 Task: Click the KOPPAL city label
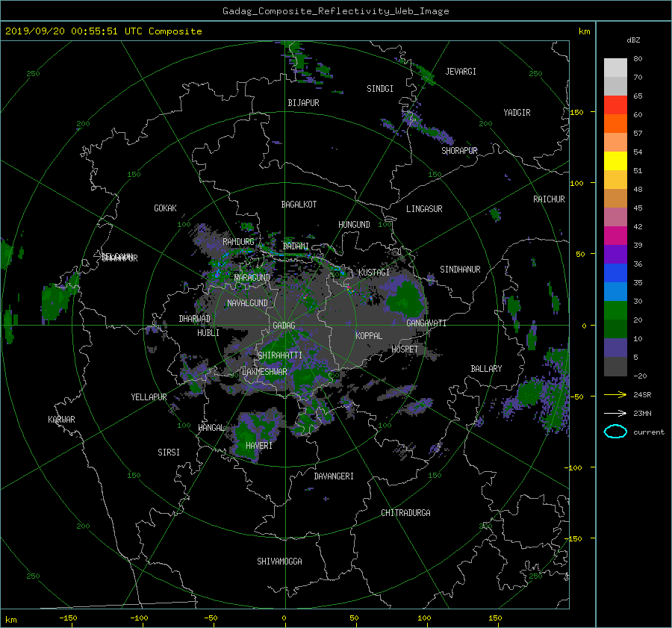[369, 336]
